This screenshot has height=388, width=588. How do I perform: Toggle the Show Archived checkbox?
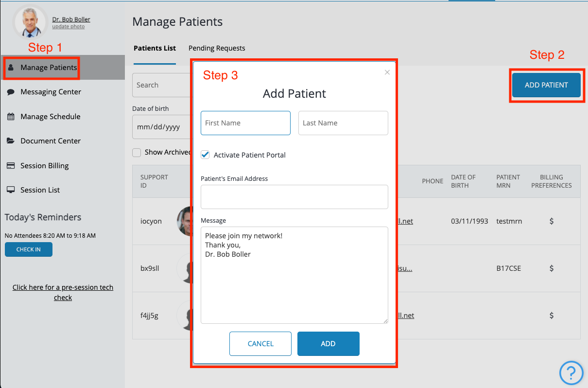click(x=137, y=153)
